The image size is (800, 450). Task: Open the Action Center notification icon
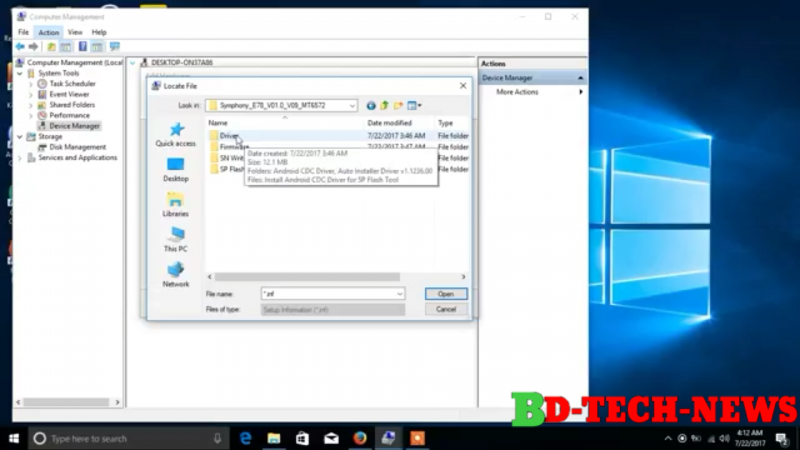pyautogui.click(x=782, y=438)
